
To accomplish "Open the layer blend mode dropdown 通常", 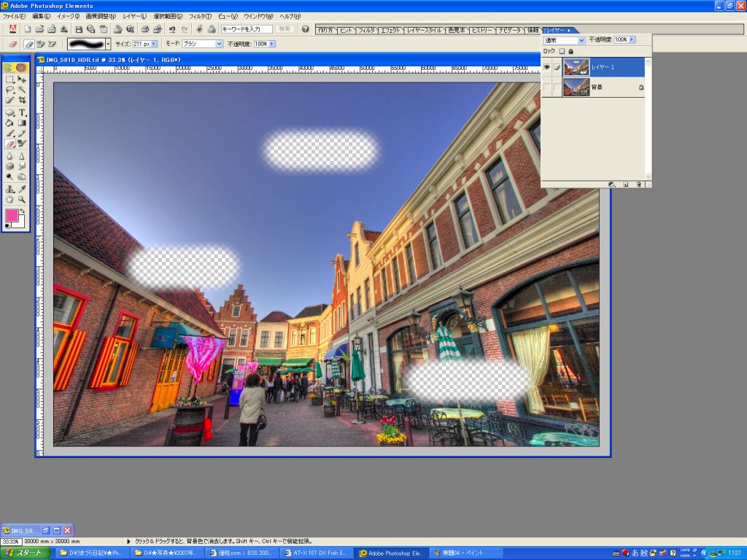I will click(564, 41).
